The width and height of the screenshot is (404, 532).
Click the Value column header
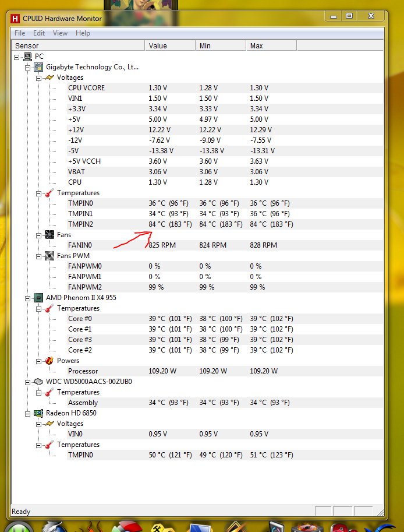[170, 46]
